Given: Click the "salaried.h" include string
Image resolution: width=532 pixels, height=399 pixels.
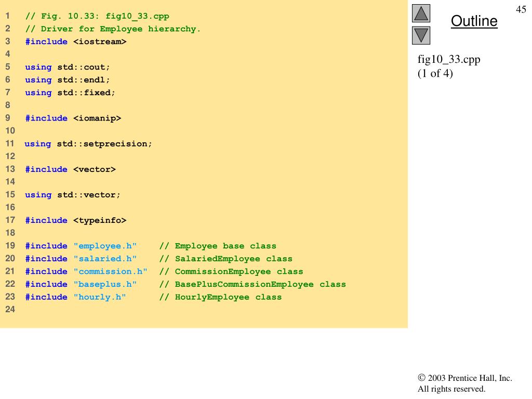Looking at the screenshot, I should (x=105, y=259).
